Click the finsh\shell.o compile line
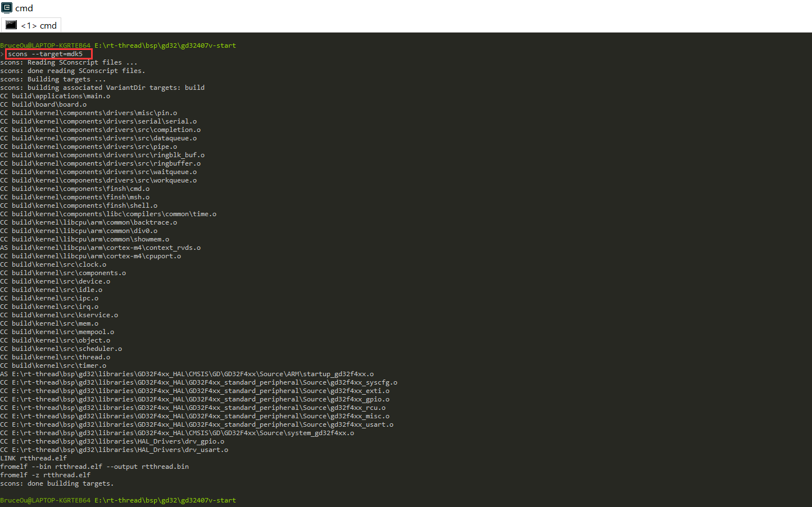Screen dimensions: 812x507 point(79,205)
